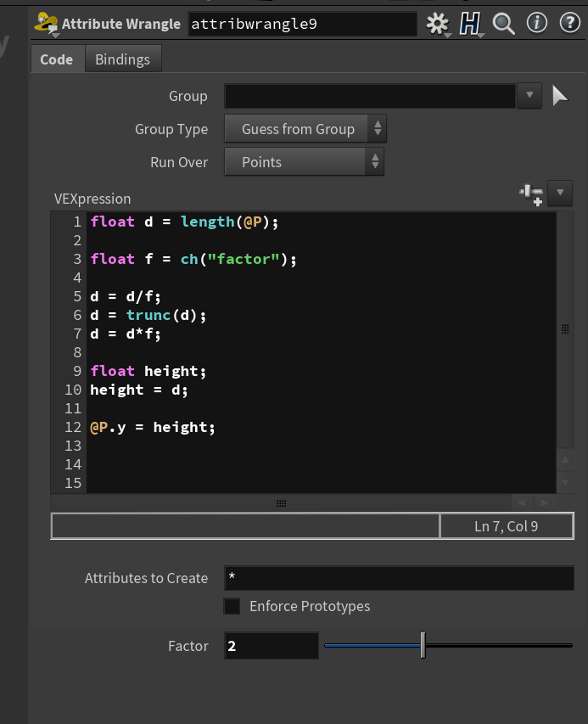Click code line 'float d = length(@P);'
This screenshot has height=724, width=588.
[184, 222]
